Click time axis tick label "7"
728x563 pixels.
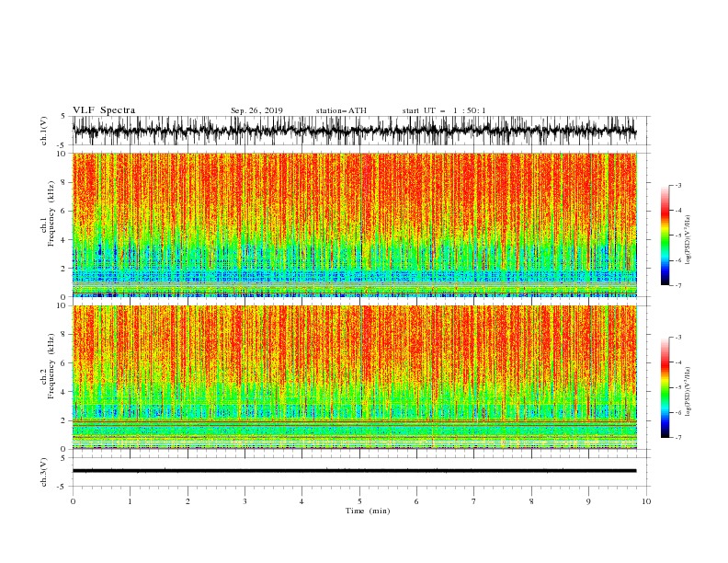pyautogui.click(x=474, y=501)
